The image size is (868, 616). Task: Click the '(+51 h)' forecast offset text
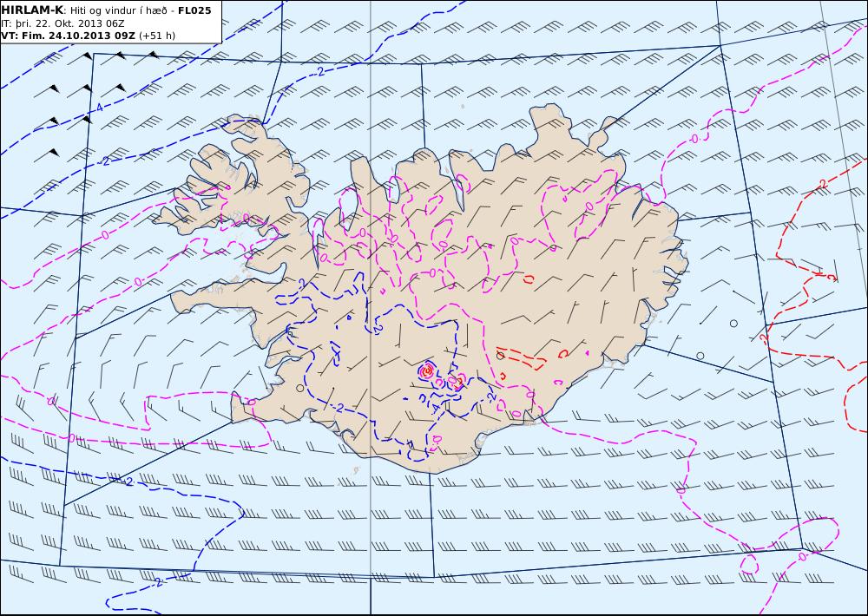point(156,36)
